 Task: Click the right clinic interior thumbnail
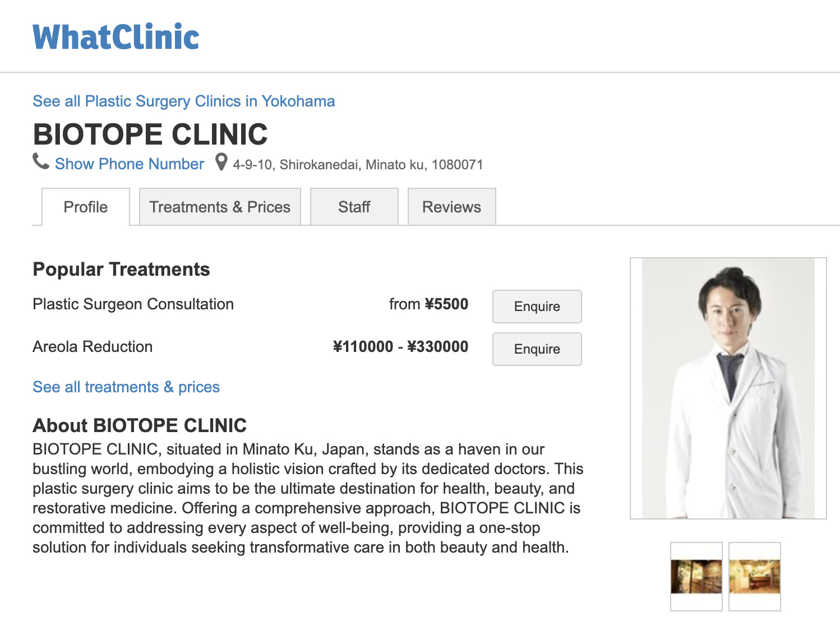[755, 576]
